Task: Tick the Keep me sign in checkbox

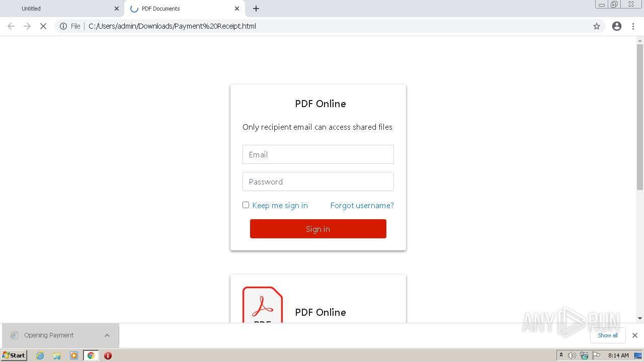Action: click(246, 205)
